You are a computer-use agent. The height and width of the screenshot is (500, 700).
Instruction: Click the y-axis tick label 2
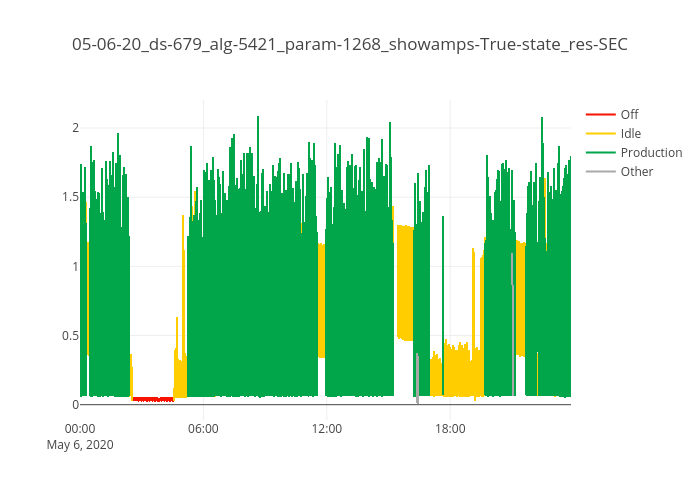[74, 128]
